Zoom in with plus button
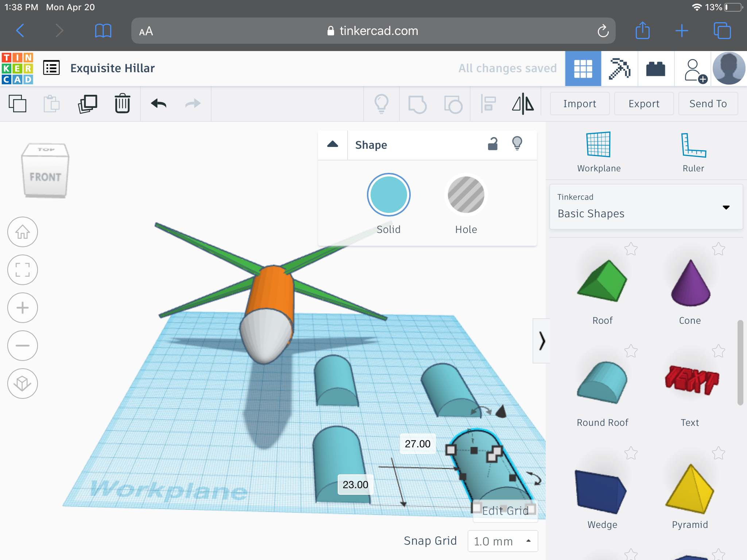747x560 pixels. click(23, 308)
